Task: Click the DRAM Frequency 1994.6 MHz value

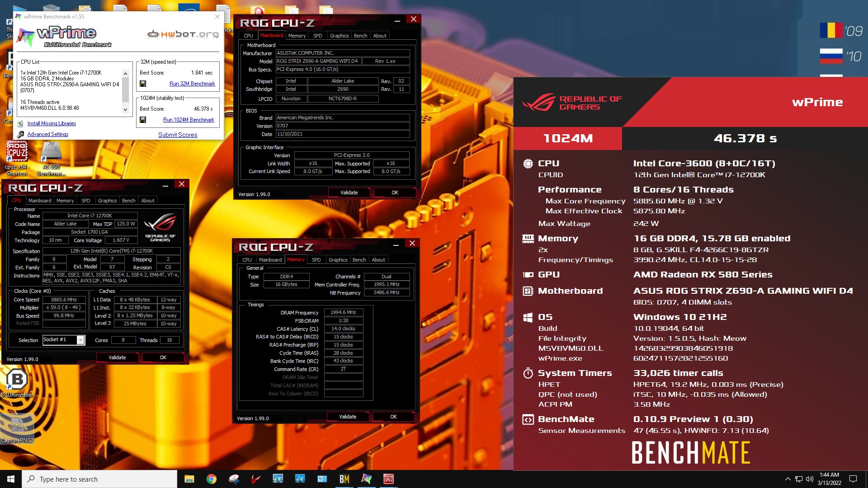Action: (x=343, y=312)
